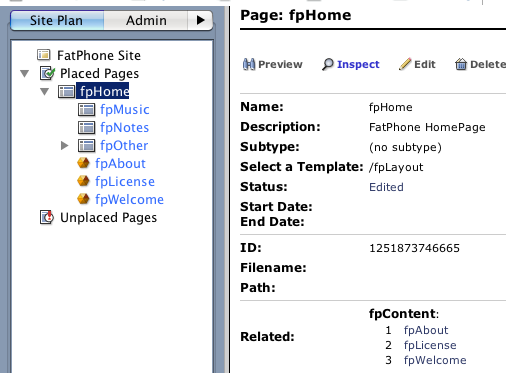Open fpOther page in tree

pos(124,146)
